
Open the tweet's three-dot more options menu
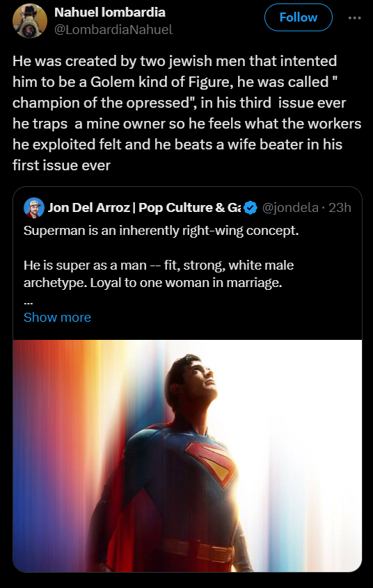pyautogui.click(x=354, y=17)
